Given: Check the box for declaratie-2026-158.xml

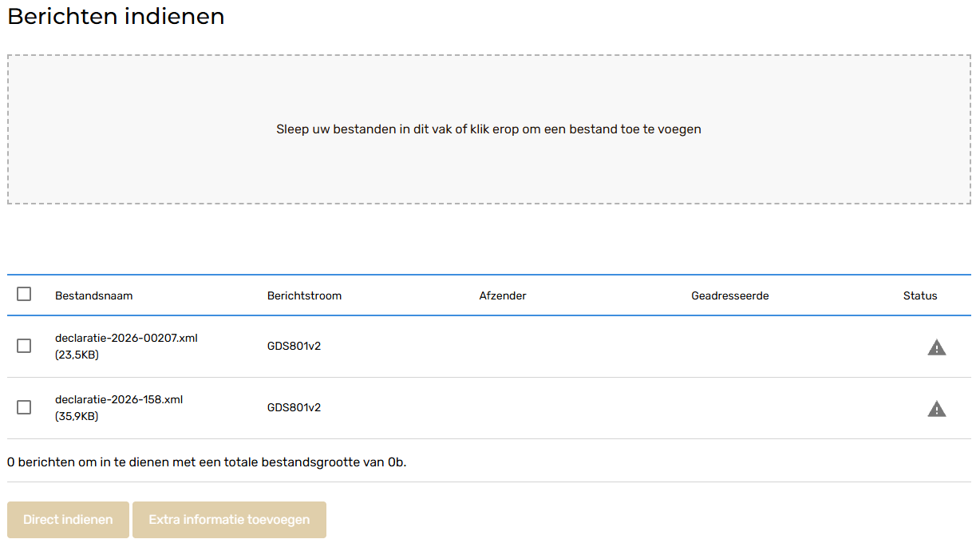Looking at the screenshot, I should coord(24,407).
